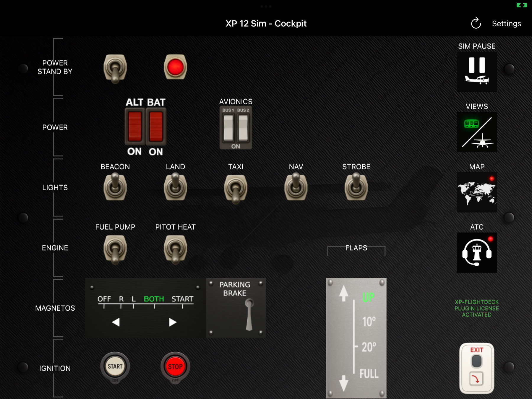532x399 pixels.
Task: Tap the MAGNETOS section label
Action: pyautogui.click(x=55, y=308)
